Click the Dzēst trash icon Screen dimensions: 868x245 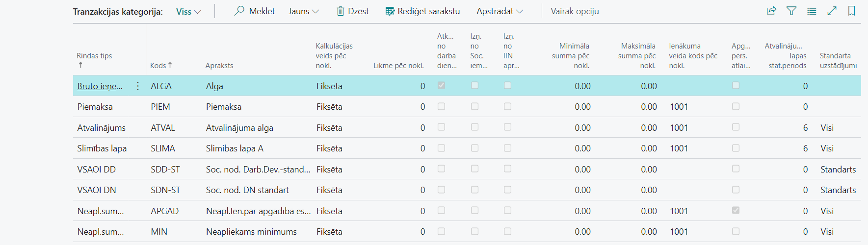(x=341, y=11)
